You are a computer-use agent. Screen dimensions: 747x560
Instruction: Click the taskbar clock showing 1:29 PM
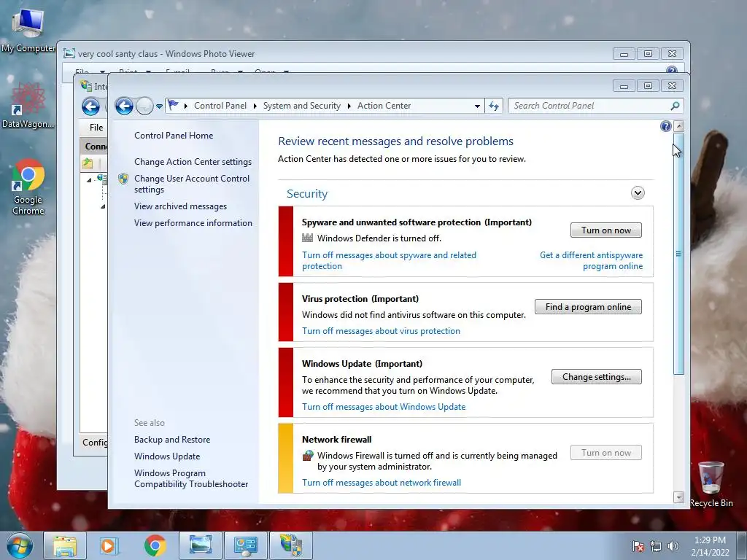(x=710, y=546)
